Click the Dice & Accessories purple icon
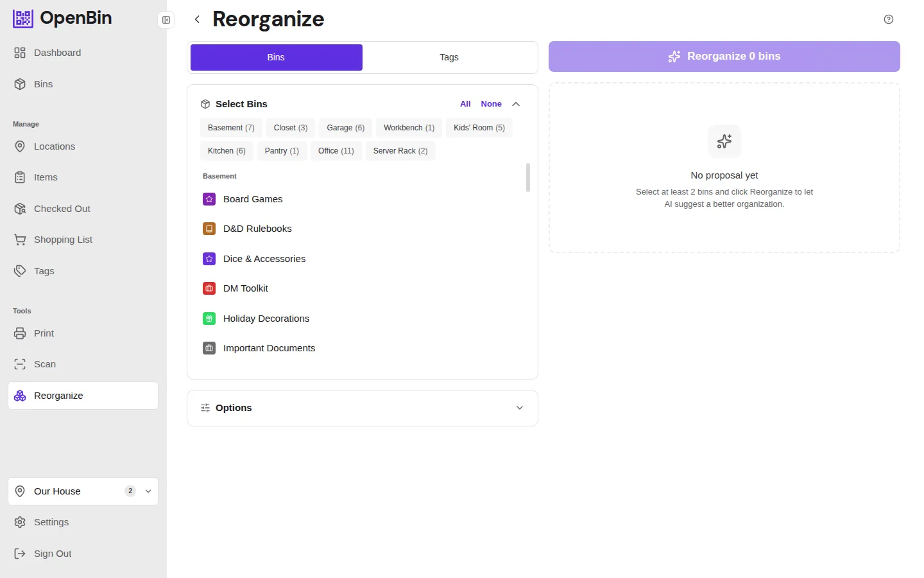924x578 pixels. point(209,259)
